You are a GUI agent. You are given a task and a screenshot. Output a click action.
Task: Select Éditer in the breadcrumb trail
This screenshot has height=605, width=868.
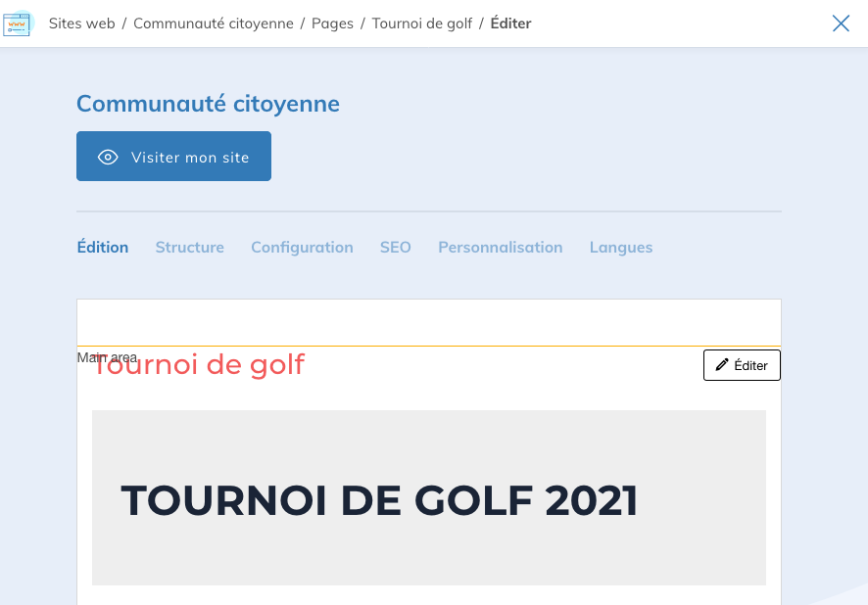tap(510, 23)
